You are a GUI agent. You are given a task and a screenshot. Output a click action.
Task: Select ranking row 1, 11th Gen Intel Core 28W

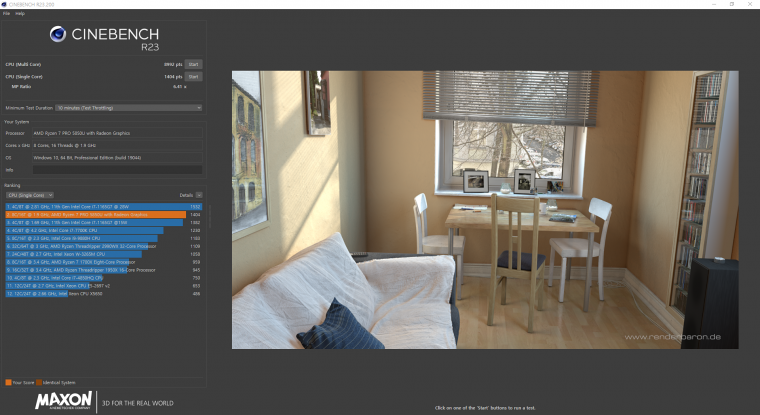click(x=103, y=207)
